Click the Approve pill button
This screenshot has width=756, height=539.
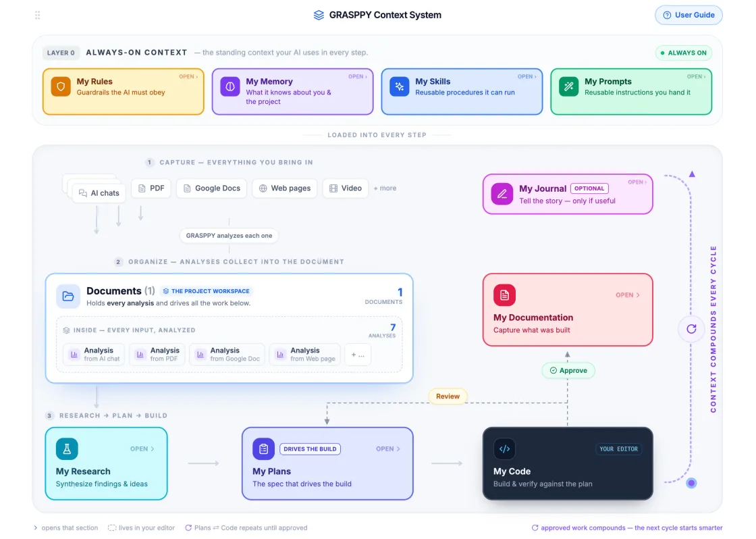point(568,371)
